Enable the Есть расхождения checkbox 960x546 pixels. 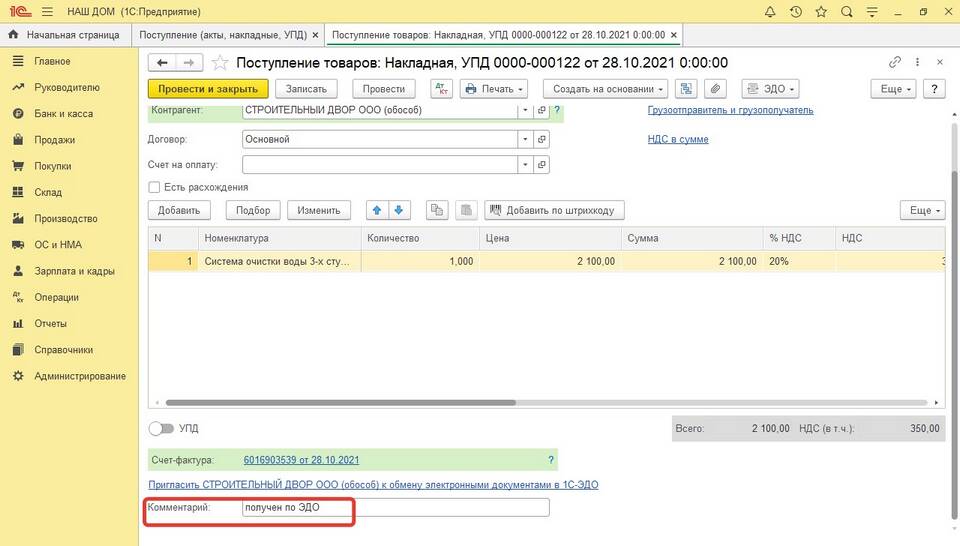coord(154,187)
